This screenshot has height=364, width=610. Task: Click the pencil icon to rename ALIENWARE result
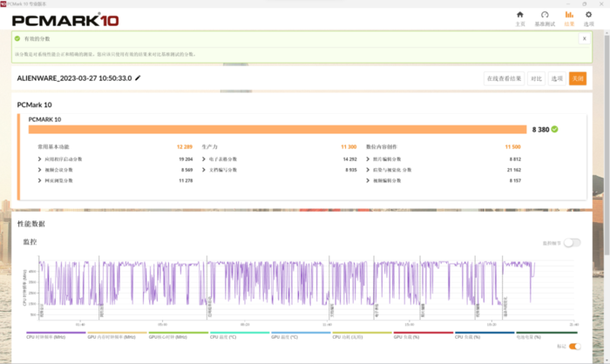(138, 78)
